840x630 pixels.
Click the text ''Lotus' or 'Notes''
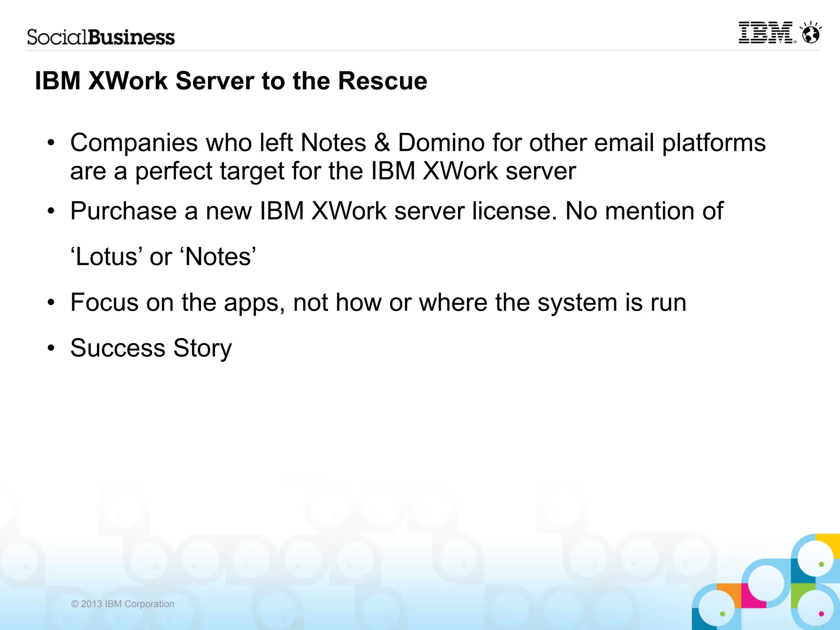tap(163, 257)
